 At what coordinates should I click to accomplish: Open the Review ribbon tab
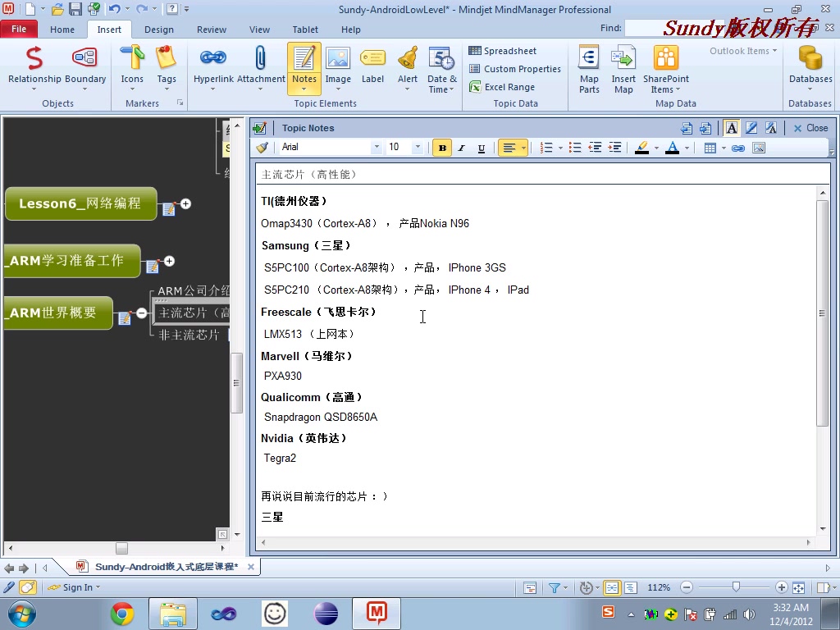tap(212, 29)
